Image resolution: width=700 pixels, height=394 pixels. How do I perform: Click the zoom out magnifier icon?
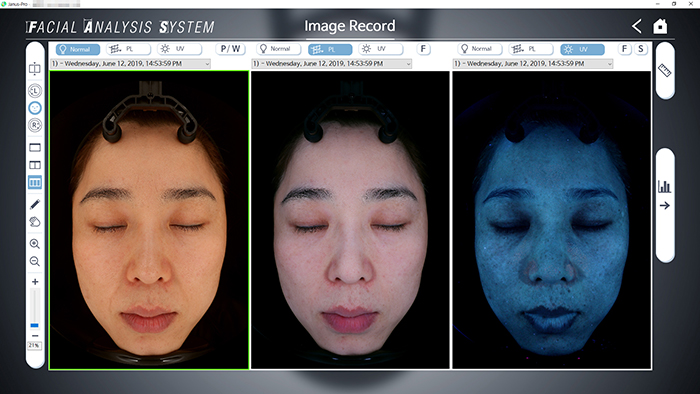(35, 261)
